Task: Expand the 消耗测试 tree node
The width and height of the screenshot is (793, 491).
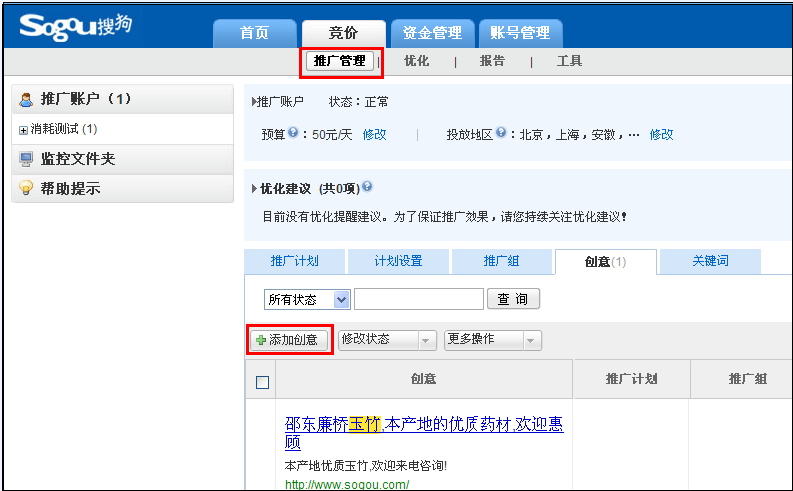Action: [24, 130]
